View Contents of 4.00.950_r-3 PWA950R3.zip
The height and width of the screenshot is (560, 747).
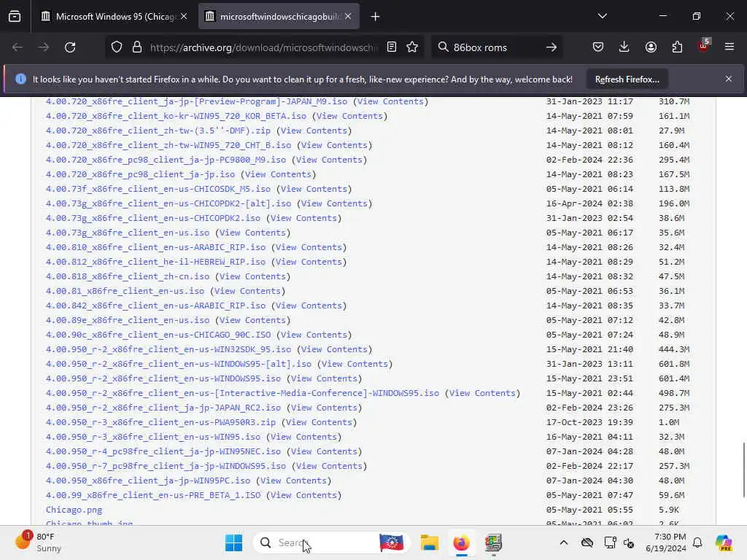pyautogui.click(x=320, y=422)
